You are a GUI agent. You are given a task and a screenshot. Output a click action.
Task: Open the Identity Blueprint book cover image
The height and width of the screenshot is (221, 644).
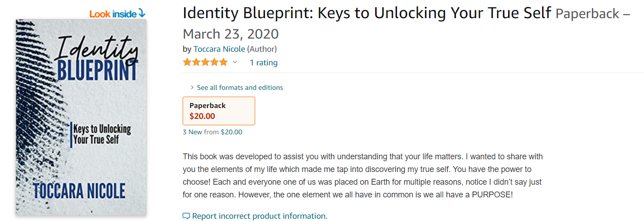[81, 117]
